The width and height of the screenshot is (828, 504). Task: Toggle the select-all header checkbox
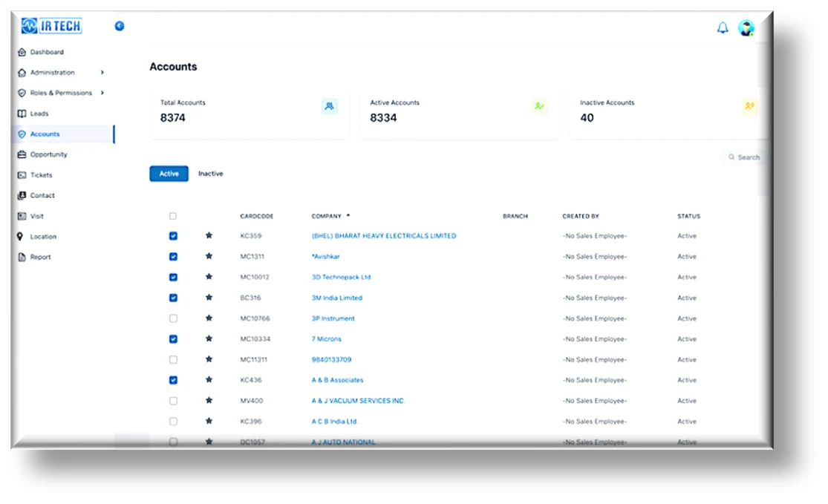[x=173, y=216]
